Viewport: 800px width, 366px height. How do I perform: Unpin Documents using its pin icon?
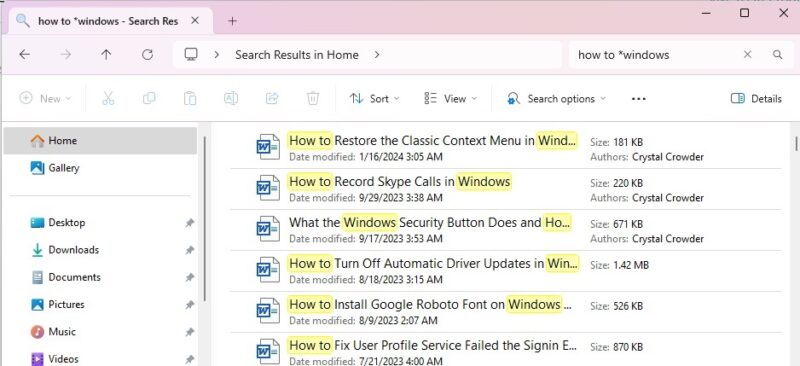point(190,278)
